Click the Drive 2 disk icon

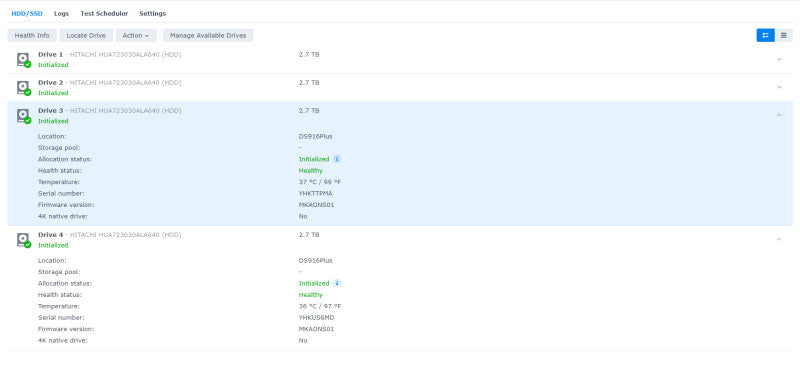click(23, 88)
